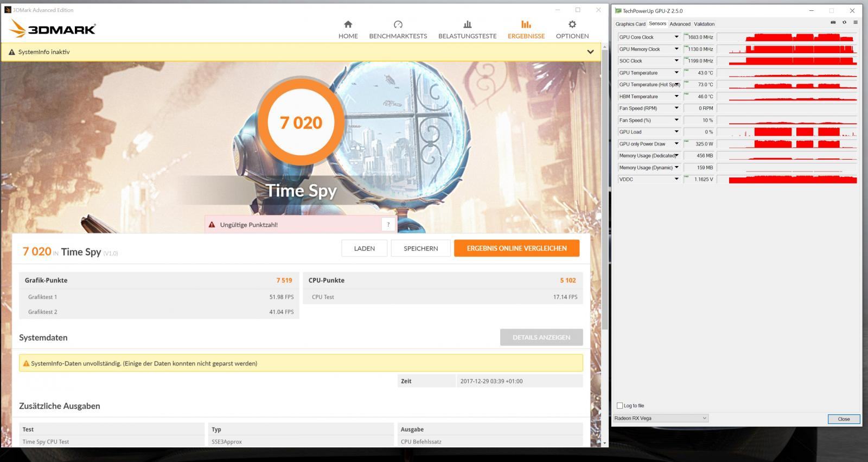
Task: Open the HBM Temperature dropdown
Action: point(676,96)
